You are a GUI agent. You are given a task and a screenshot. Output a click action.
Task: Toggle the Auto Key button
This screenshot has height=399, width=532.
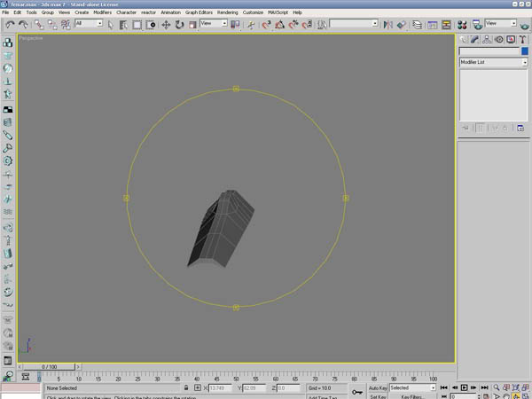point(378,387)
